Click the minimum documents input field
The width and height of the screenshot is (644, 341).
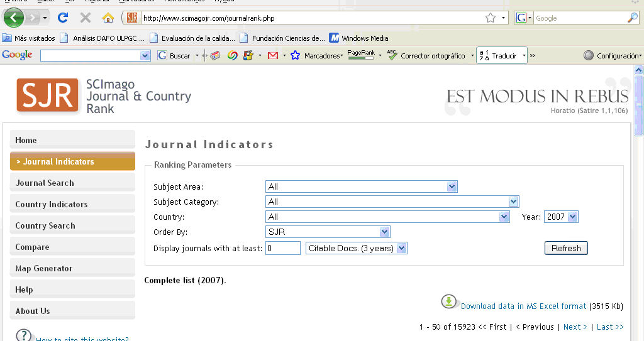click(283, 248)
